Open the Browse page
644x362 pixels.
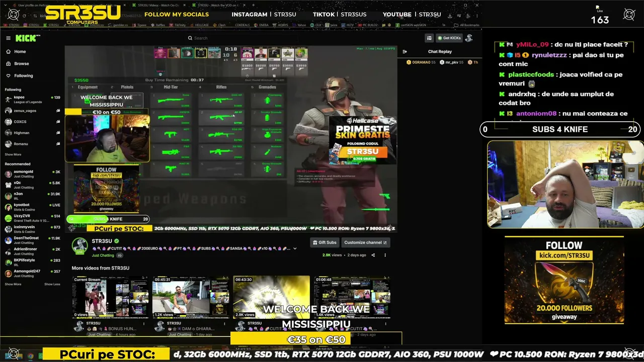pyautogui.click(x=21, y=63)
